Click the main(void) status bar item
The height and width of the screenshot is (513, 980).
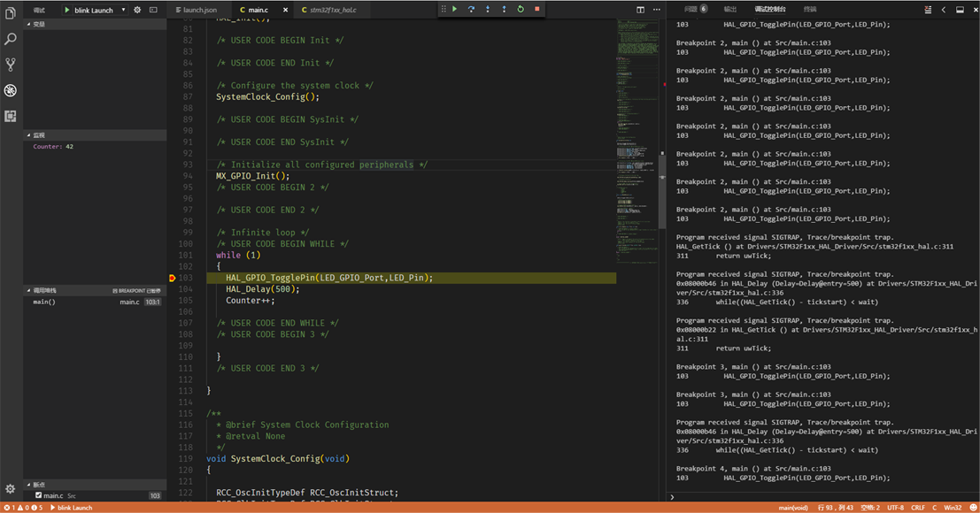pyautogui.click(x=793, y=508)
